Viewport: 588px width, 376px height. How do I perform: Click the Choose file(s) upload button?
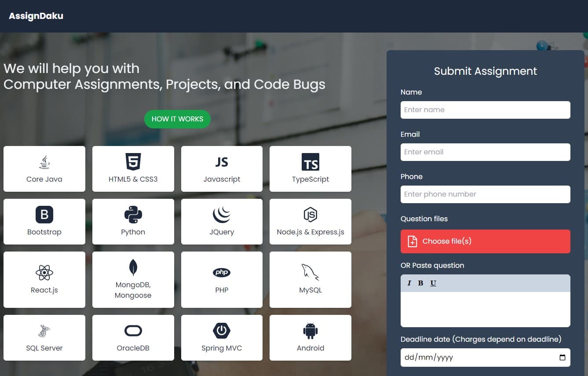click(485, 241)
